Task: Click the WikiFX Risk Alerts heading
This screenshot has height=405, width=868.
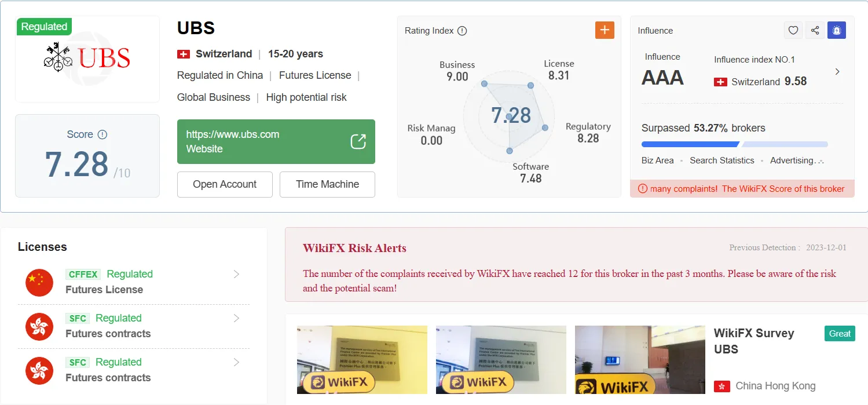Action: tap(354, 248)
